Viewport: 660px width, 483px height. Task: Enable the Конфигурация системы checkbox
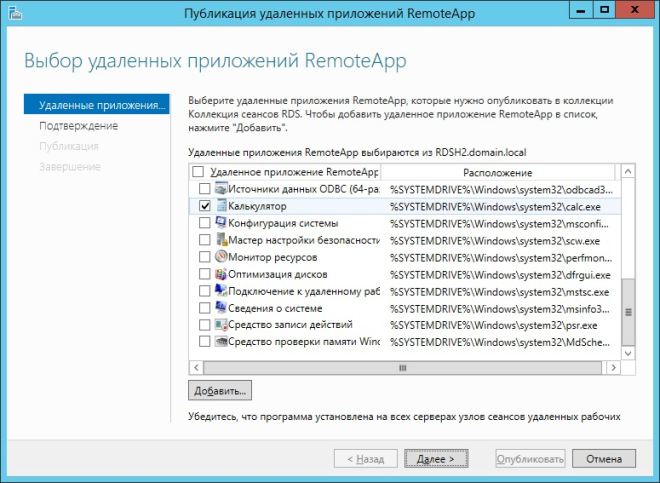[x=205, y=223]
